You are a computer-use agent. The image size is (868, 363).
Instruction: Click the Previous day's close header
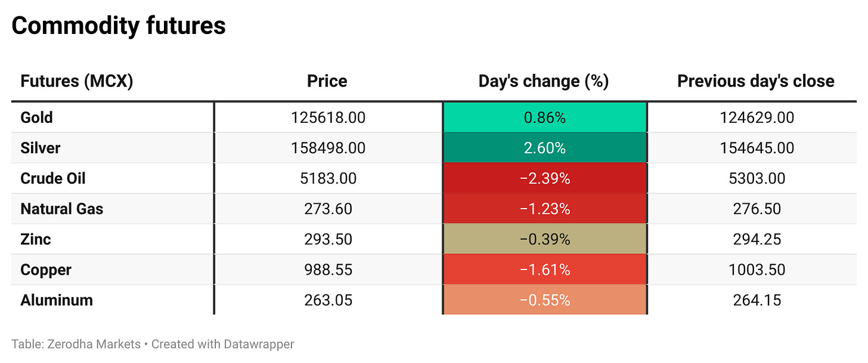755,81
